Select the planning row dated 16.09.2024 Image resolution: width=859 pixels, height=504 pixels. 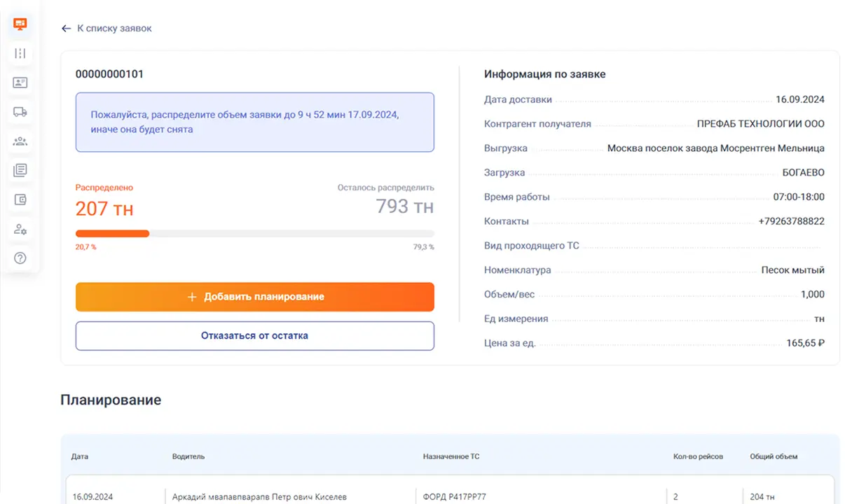pos(450,496)
